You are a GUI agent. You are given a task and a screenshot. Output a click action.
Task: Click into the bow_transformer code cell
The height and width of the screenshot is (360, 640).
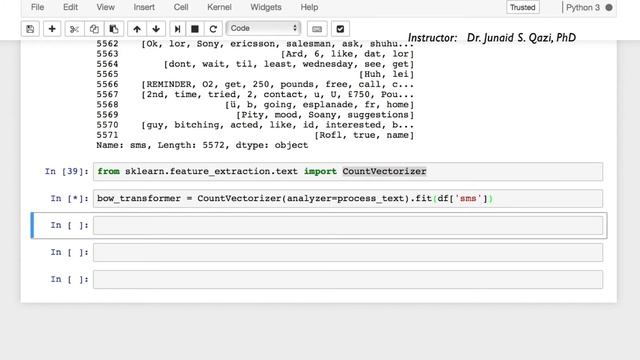pyautogui.click(x=348, y=199)
